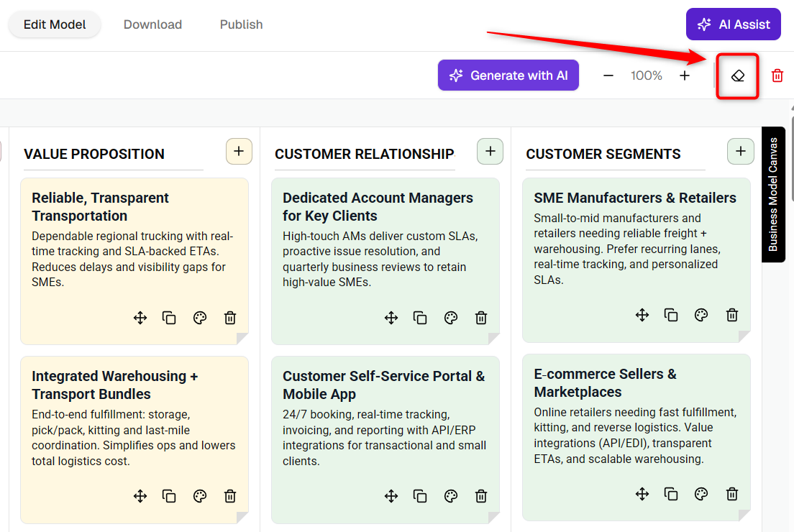794x532 pixels.
Task: Delete the Integrated Warehousing + Transport Bundles card
Action: (230, 496)
